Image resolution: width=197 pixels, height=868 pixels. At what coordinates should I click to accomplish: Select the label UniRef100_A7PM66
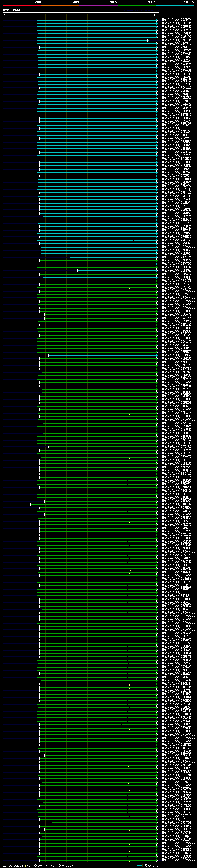[x=177, y=250]
